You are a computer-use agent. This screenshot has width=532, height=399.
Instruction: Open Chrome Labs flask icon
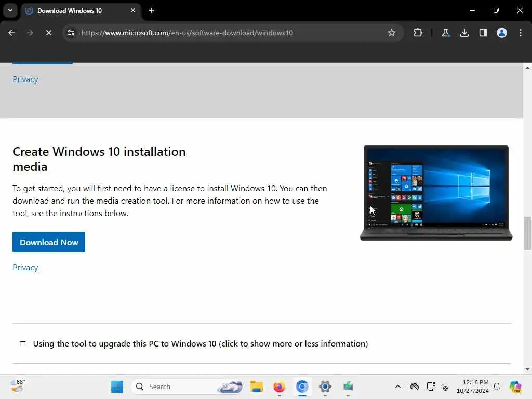coord(445,33)
